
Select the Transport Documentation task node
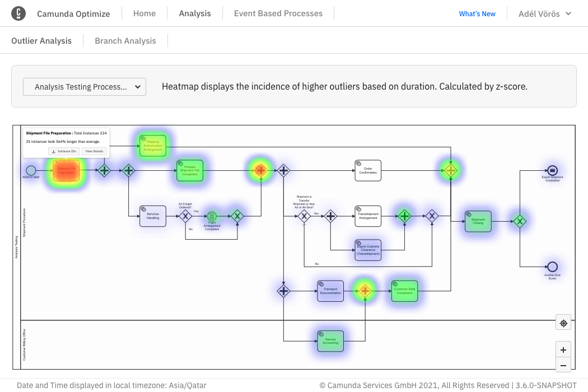[330, 291]
